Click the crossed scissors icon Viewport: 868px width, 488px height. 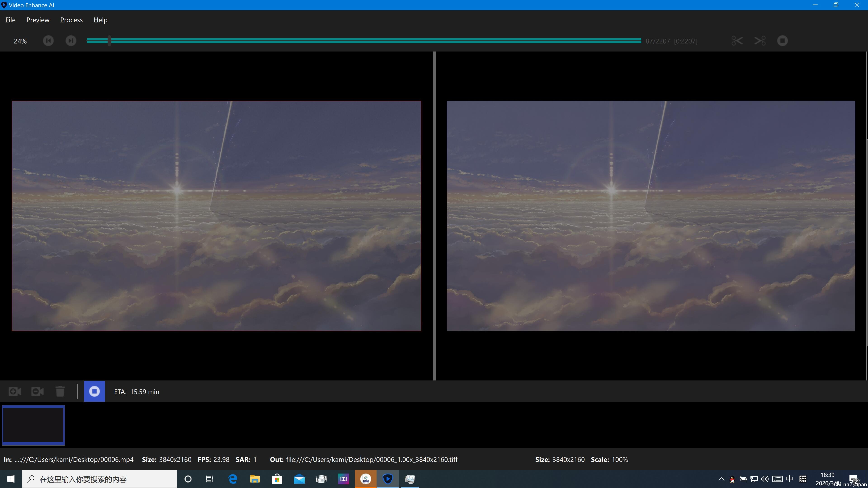point(760,41)
